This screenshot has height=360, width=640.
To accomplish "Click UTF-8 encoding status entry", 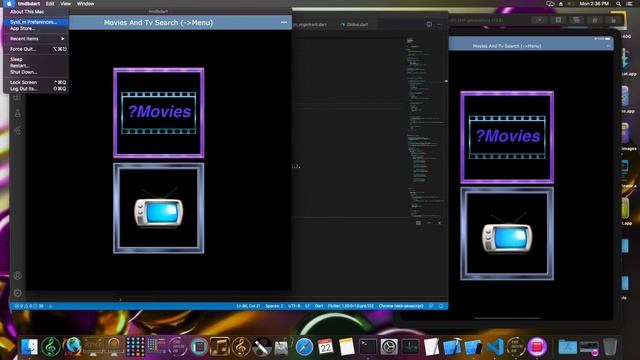I will click(294, 306).
